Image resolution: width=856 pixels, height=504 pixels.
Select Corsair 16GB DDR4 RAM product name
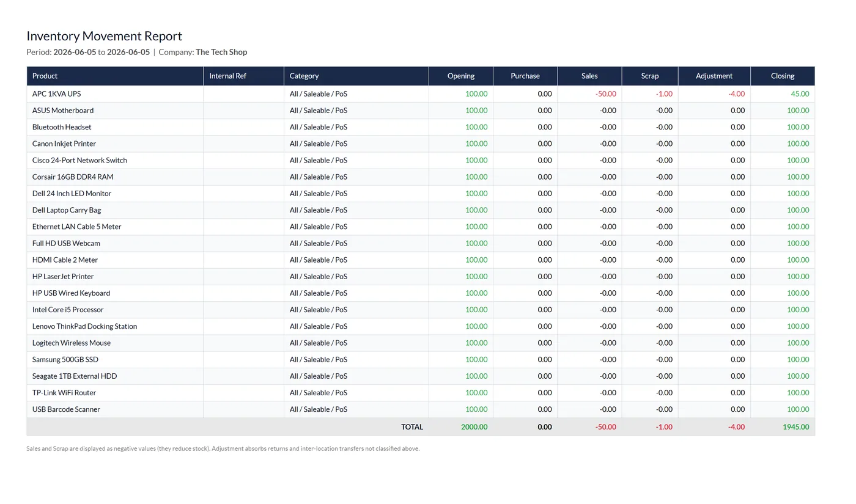73,177
